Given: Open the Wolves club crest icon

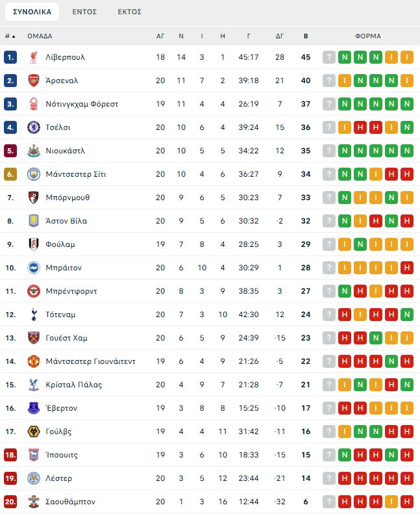Looking at the screenshot, I should pos(34,432).
